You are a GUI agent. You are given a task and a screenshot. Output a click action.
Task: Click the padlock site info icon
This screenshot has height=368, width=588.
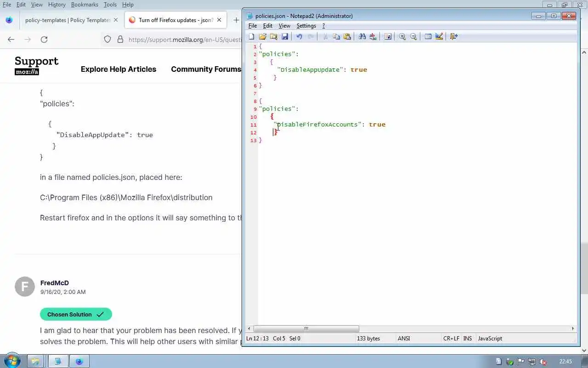pyautogui.click(x=120, y=40)
